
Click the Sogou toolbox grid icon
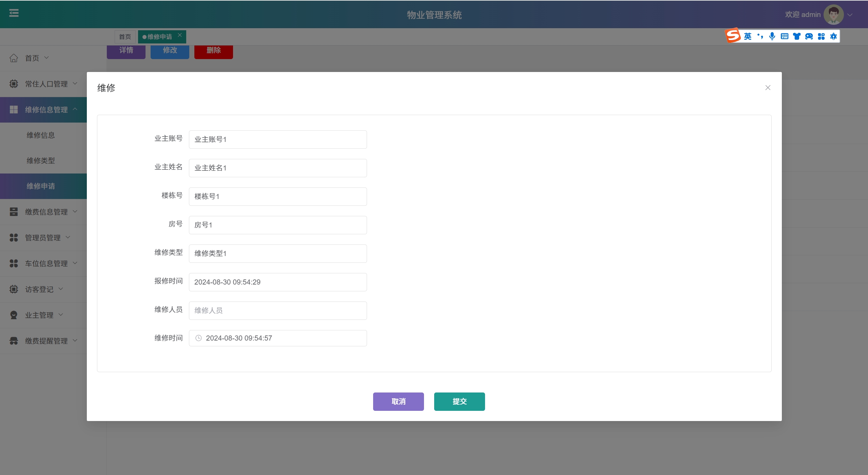point(821,36)
